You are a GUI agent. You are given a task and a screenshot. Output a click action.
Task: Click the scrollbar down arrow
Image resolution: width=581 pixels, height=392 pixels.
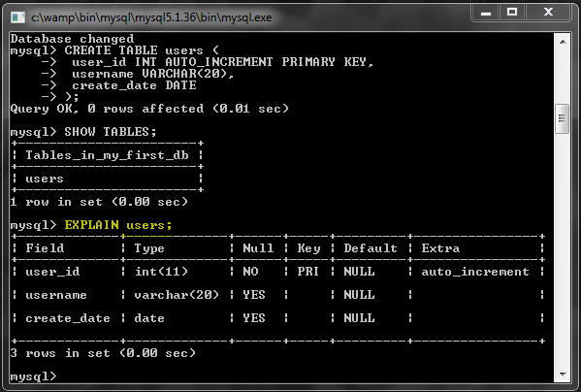[x=563, y=375]
